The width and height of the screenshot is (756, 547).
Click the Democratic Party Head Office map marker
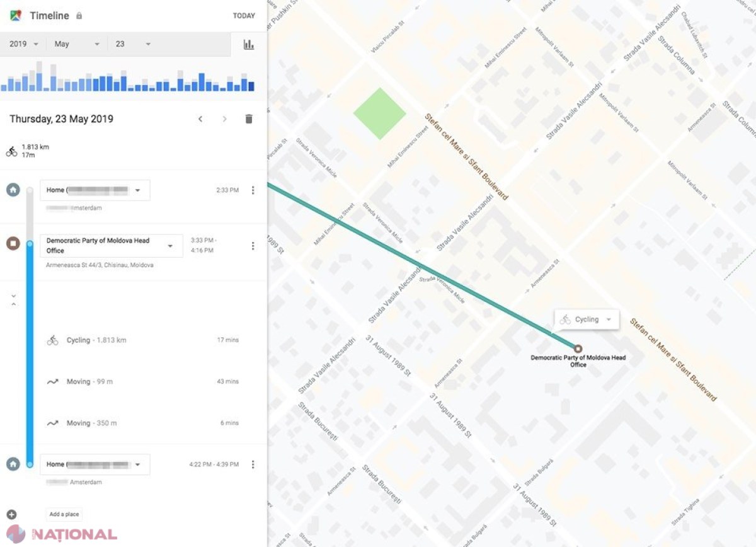[578, 348]
